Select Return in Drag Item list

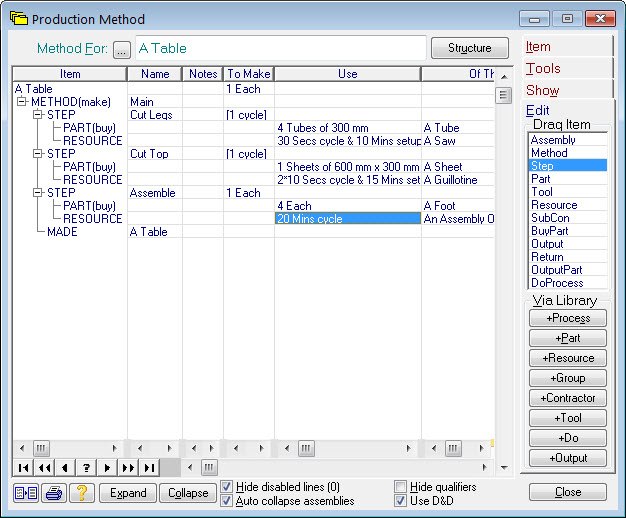(x=568, y=256)
